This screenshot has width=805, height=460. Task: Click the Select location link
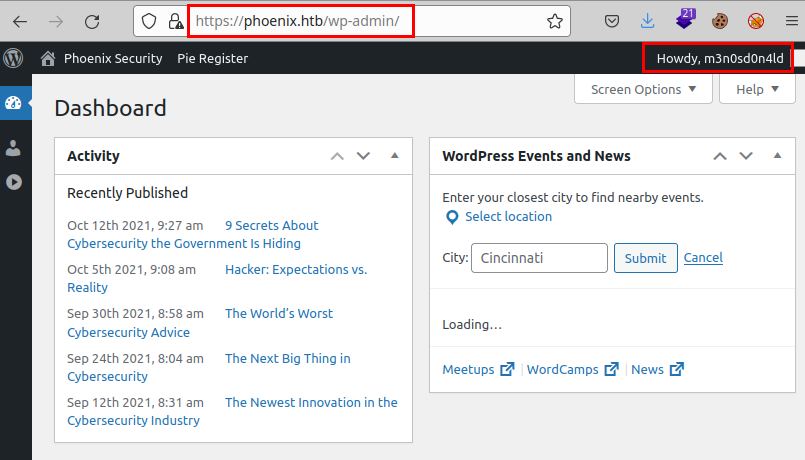[x=508, y=217]
